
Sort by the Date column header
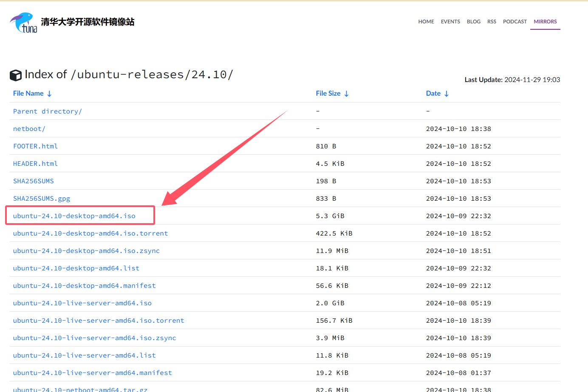tap(433, 94)
